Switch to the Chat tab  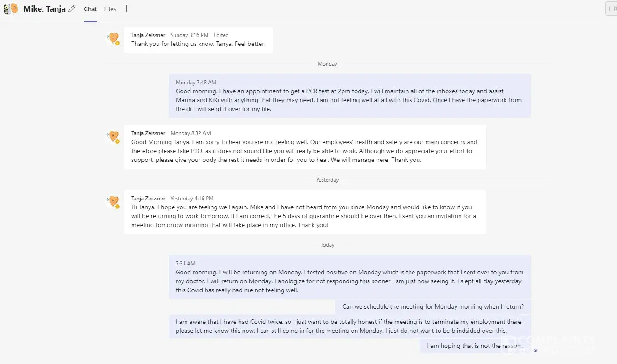(91, 9)
